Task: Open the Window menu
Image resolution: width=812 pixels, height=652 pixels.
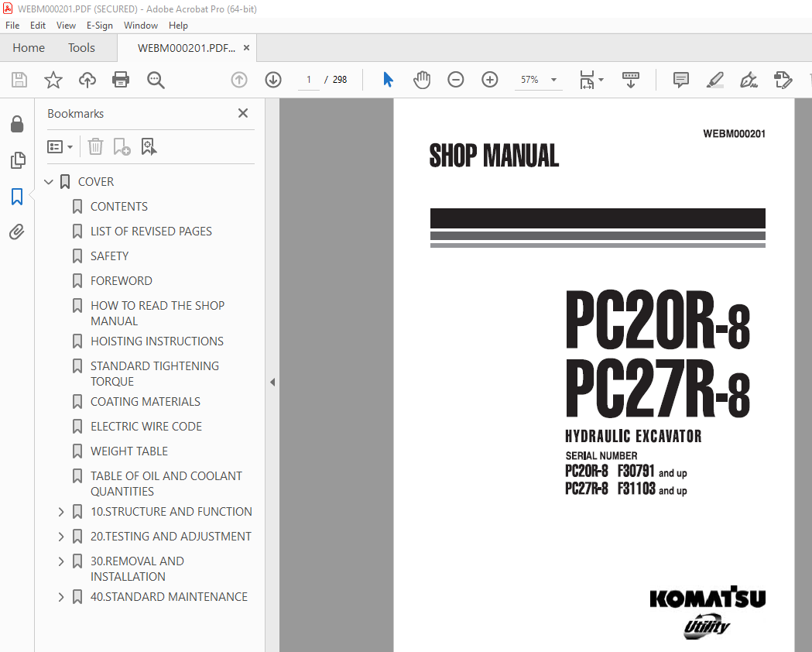Action: (x=140, y=26)
